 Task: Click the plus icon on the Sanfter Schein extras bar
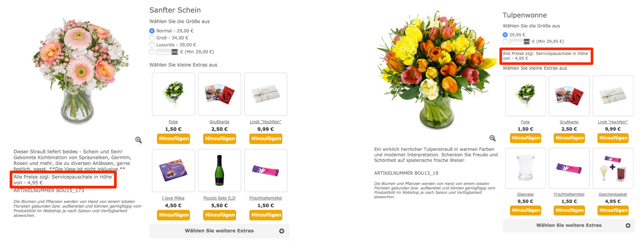[x=282, y=231]
